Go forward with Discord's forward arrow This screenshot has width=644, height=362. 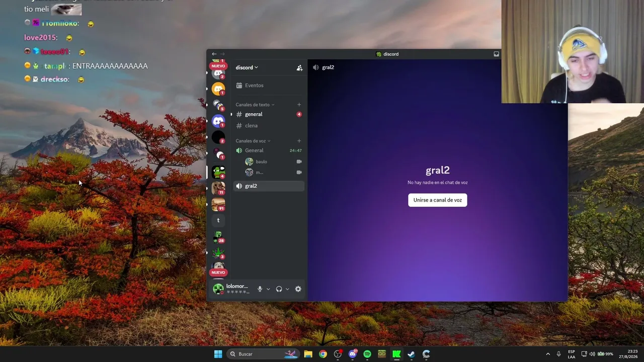coord(222,54)
